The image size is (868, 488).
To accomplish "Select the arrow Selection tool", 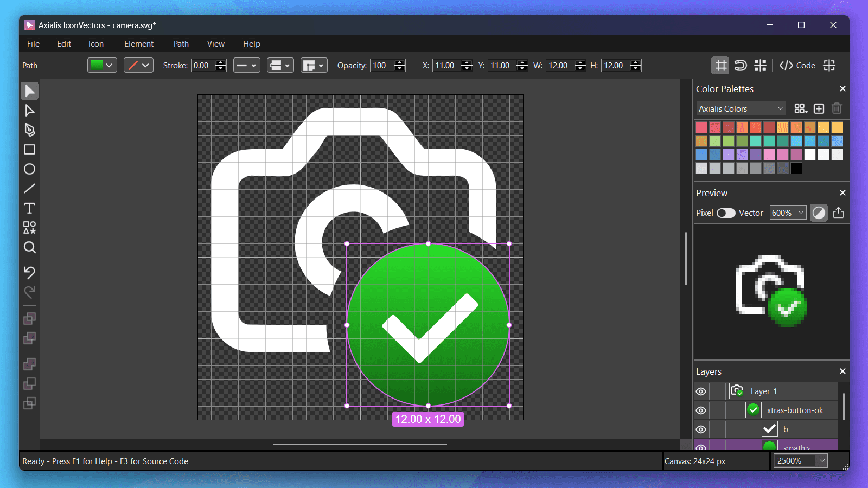I will 30,91.
